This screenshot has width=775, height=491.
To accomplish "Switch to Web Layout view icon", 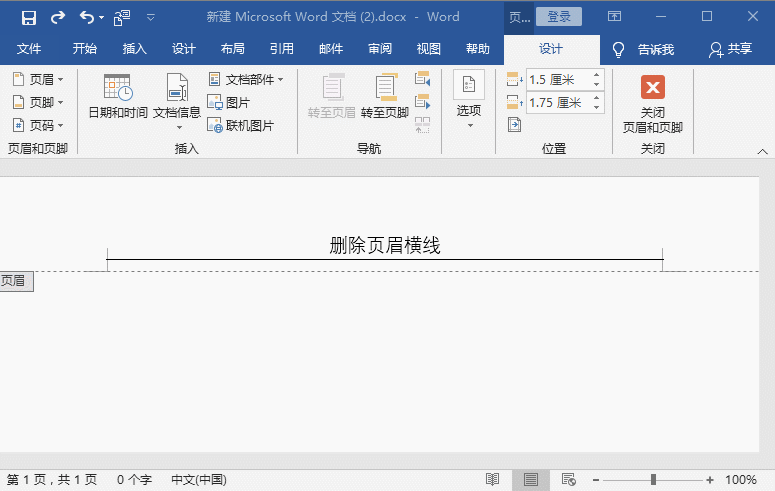I will coord(568,480).
